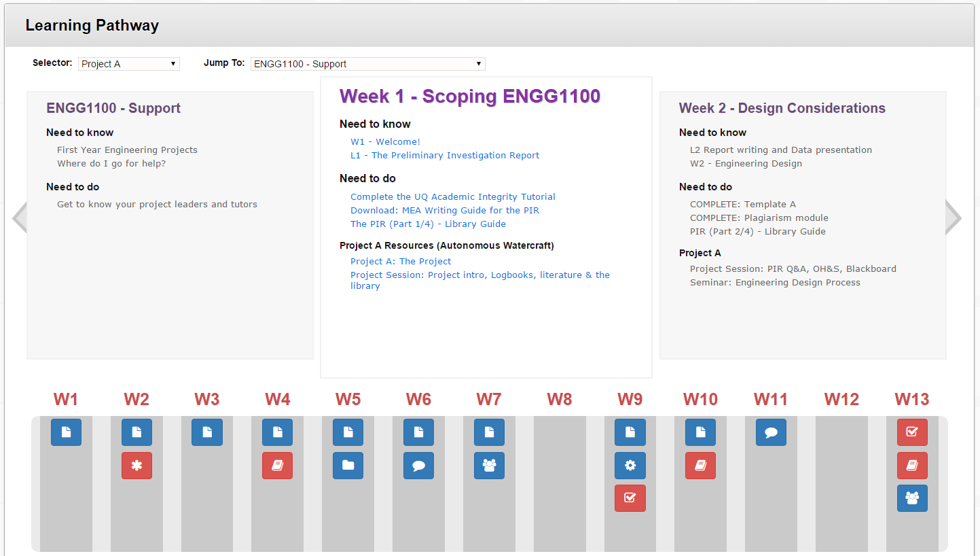This screenshot has height=556, width=980.
Task: Click COMPLETE: Plagiarism module text
Action: coord(759,218)
